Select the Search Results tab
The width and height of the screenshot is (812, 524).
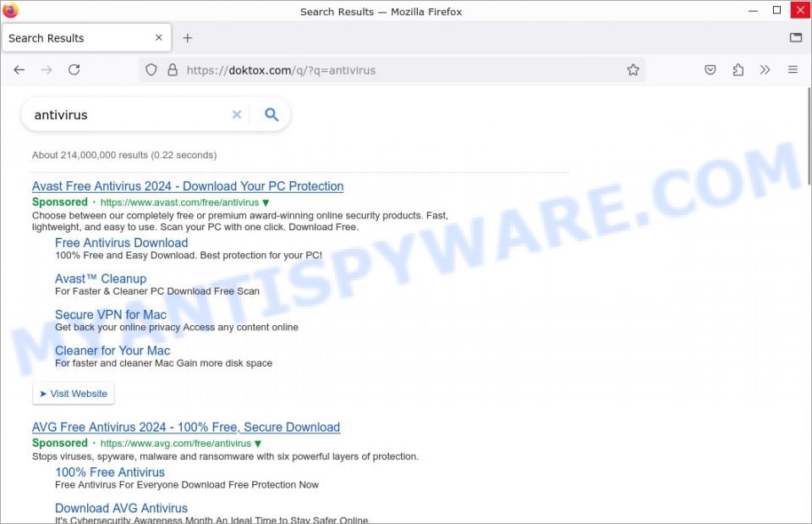[87, 38]
